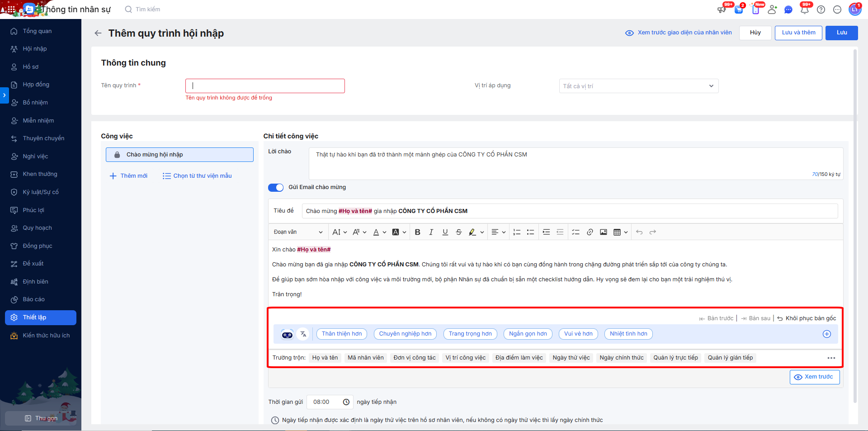This screenshot has height=431, width=868.
Task: Go to Báo cáo sidebar menu
Action: (34, 299)
